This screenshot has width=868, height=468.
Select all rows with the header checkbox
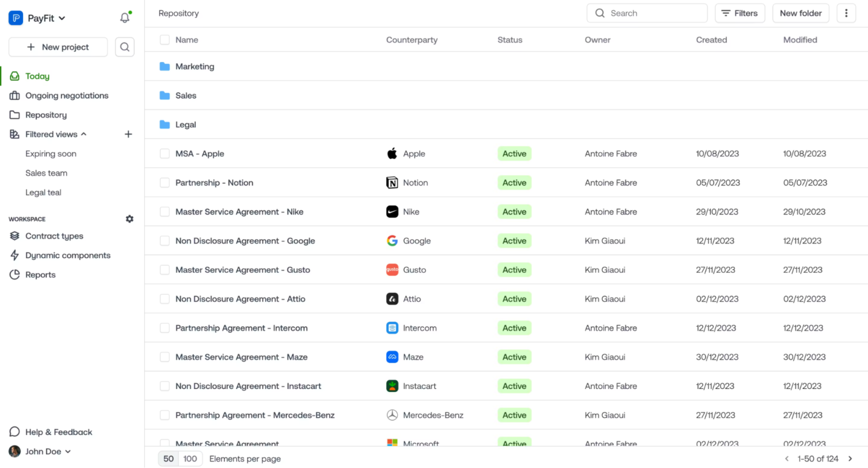pos(164,40)
